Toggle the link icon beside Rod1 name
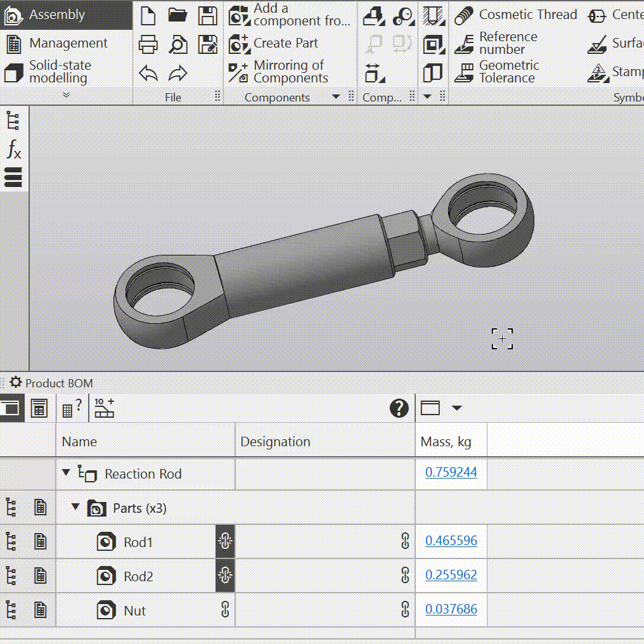 click(x=225, y=541)
